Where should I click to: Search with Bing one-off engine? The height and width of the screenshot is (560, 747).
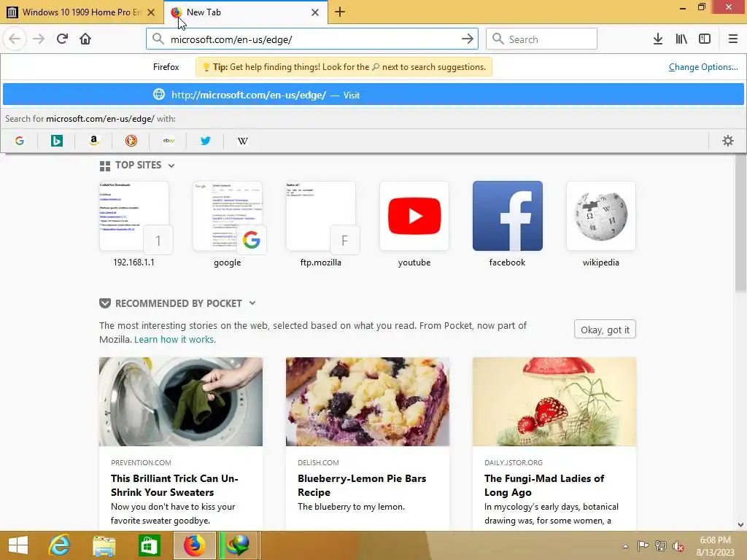pos(57,141)
